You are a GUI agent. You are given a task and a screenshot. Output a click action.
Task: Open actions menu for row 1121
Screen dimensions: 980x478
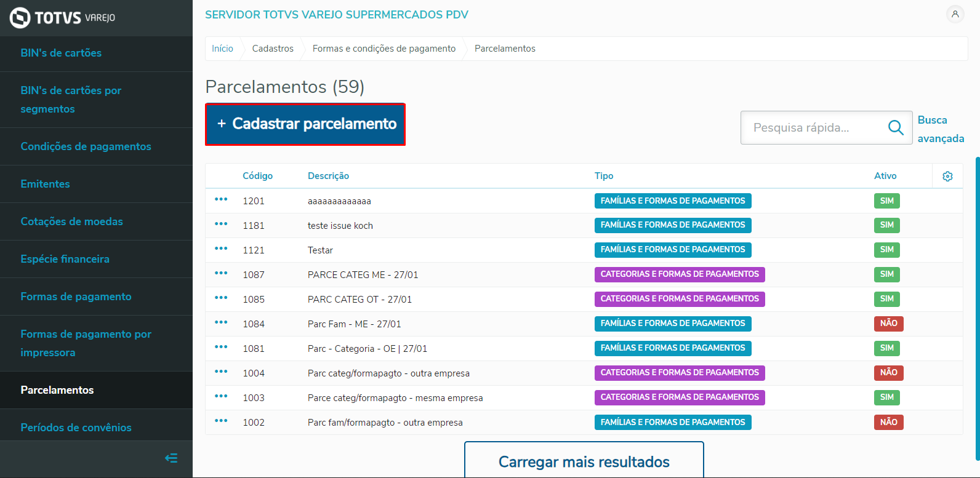click(x=221, y=249)
